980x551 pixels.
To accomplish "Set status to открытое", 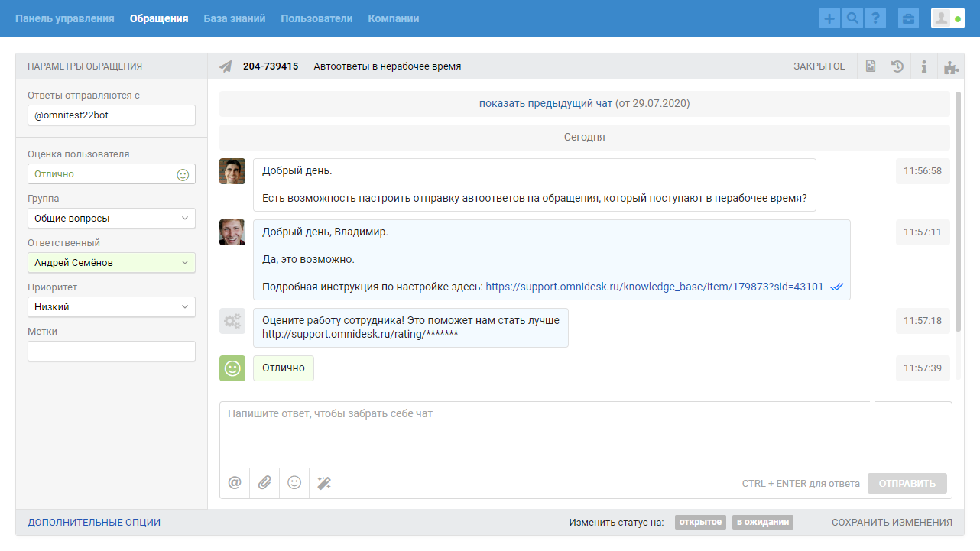I will point(700,523).
